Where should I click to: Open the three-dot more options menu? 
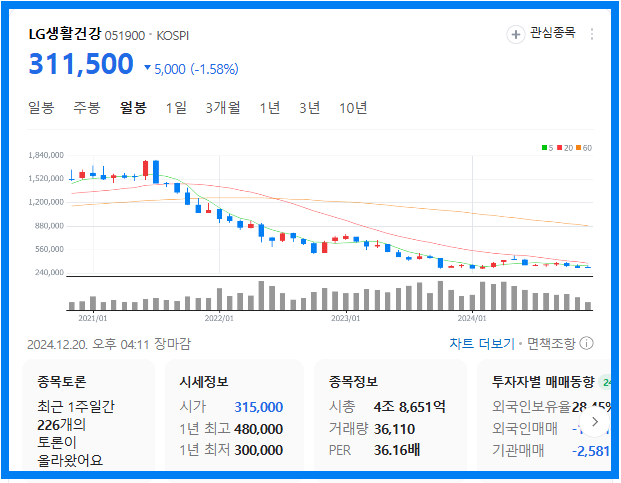[591, 34]
